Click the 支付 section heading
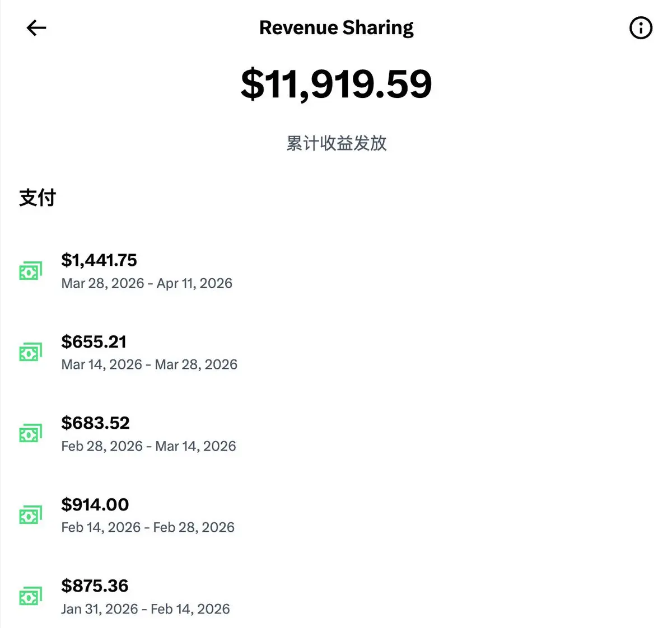This screenshot has height=628, width=672. 38,198
